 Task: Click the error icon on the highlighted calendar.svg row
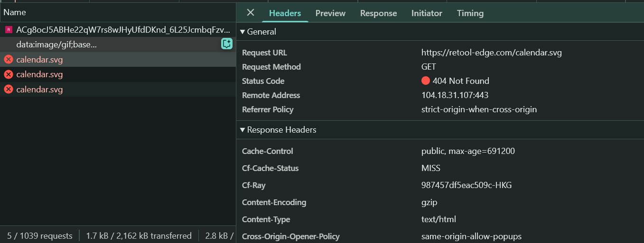9,60
